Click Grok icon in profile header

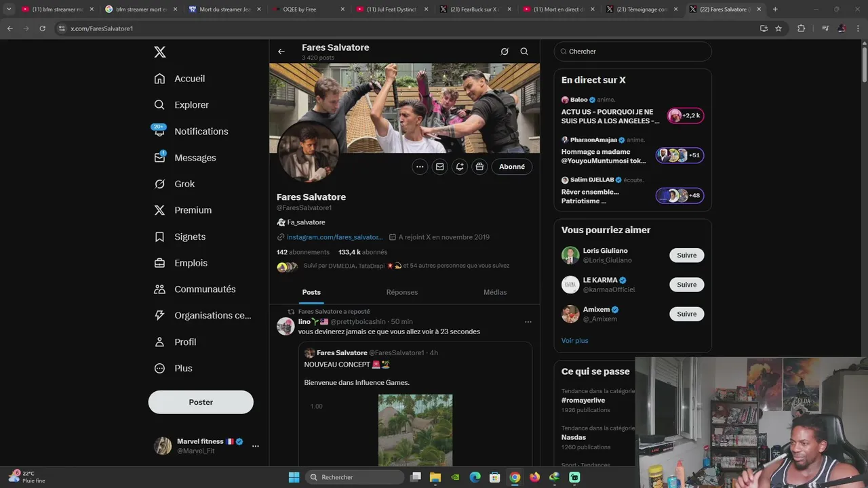[505, 52]
